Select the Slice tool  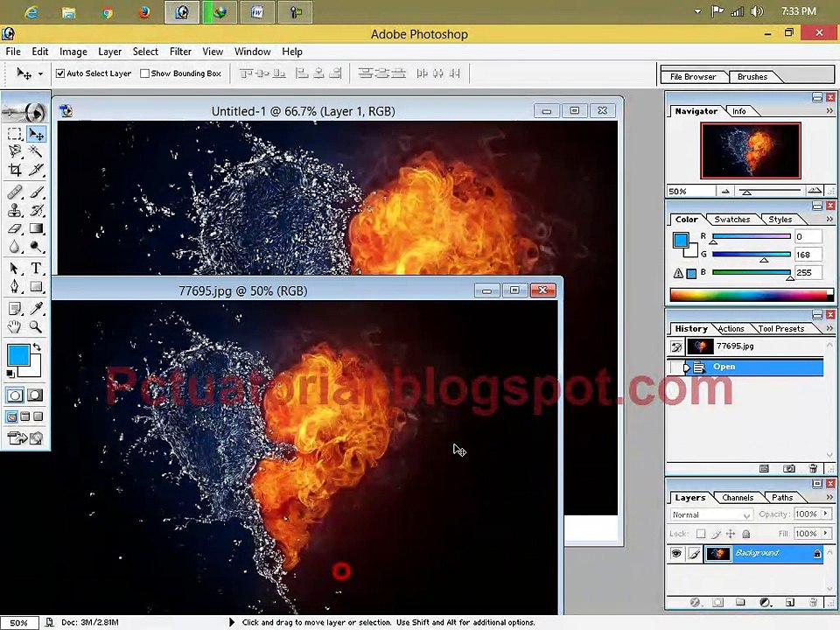[36, 170]
